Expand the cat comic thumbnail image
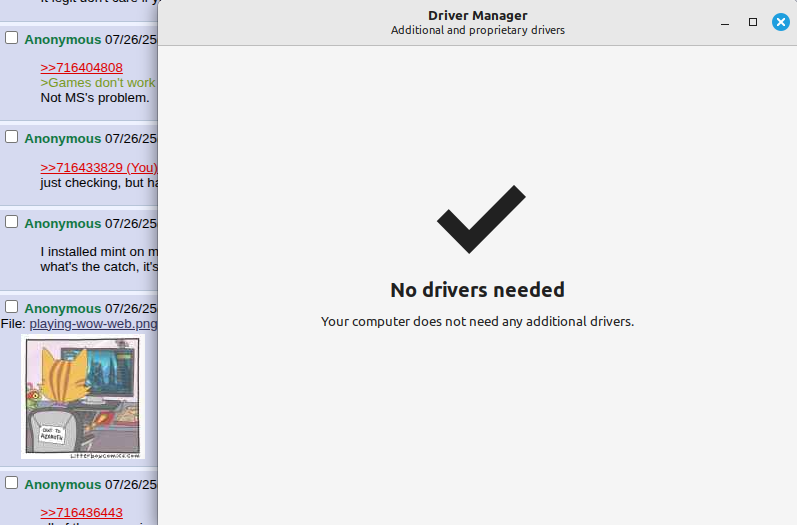This screenshot has width=797, height=525. click(83, 396)
